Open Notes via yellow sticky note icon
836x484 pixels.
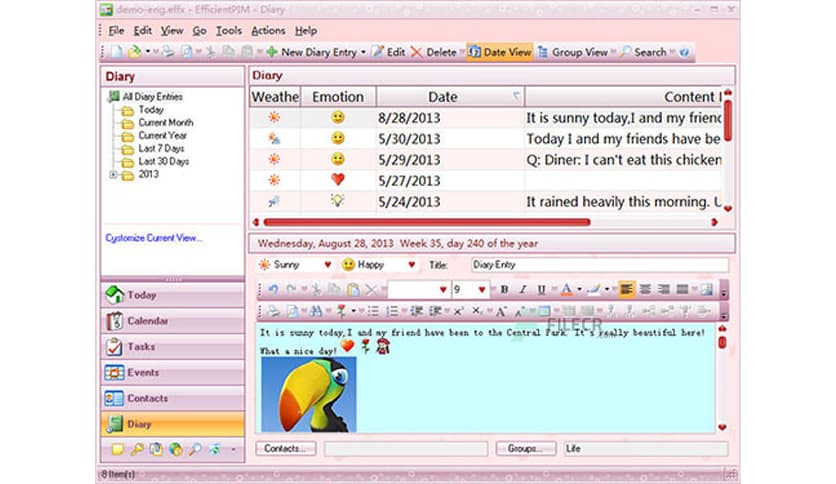[117, 449]
